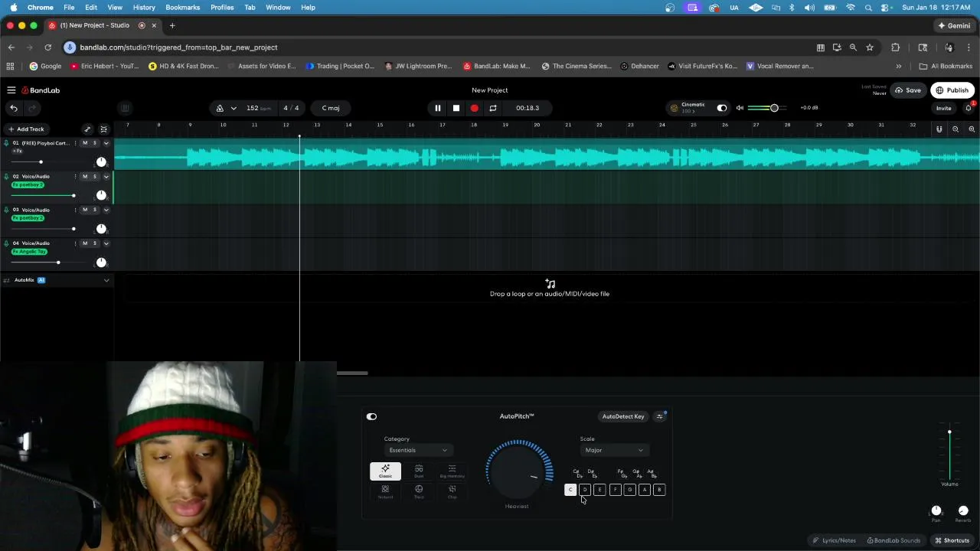Select the Classic AutoPitch preset
This screenshot has height=551, width=980.
pyautogui.click(x=385, y=471)
